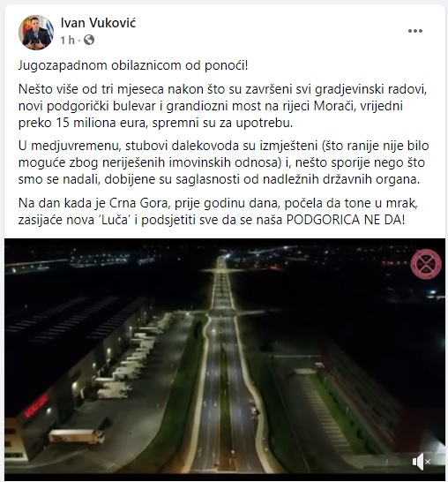Screen dimensions: 448x482
Task: Click the headline 'Jugozapadnom obilaznicom od ponoći!'
Action: coord(133,65)
